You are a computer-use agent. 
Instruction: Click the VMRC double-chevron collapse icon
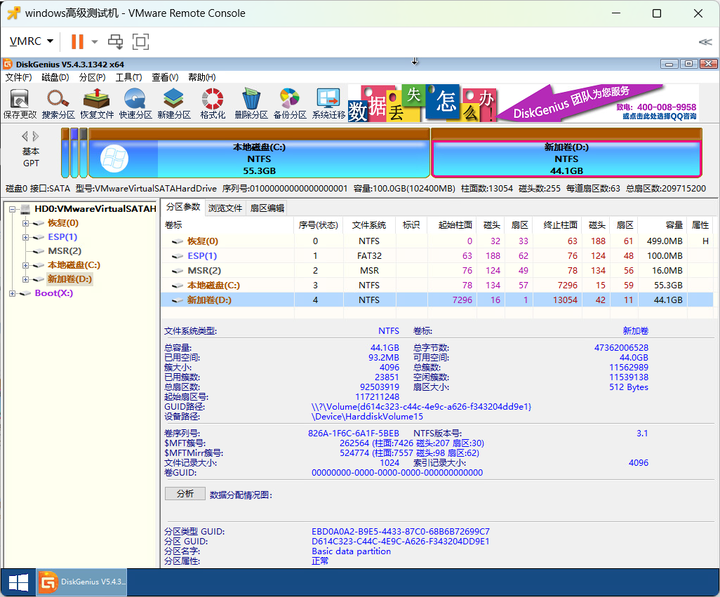[x=705, y=42]
